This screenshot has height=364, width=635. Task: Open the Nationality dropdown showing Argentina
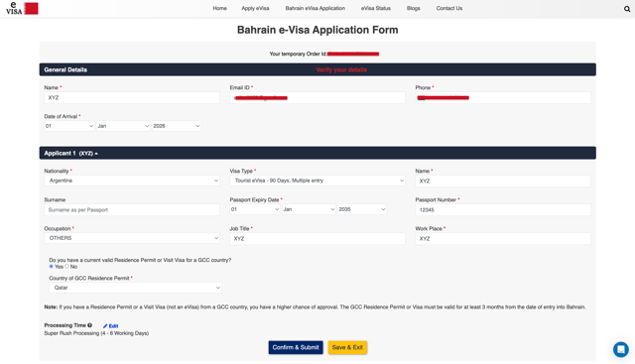(132, 181)
